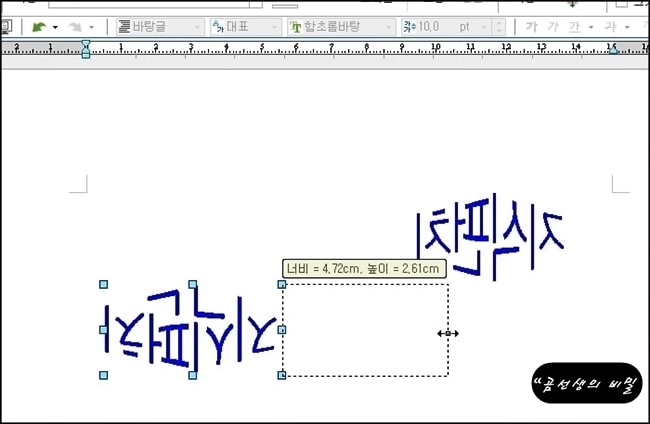Viewport: 650px width, 424px height.
Task: Click the top-middle resize handle of selection
Action: (x=193, y=284)
